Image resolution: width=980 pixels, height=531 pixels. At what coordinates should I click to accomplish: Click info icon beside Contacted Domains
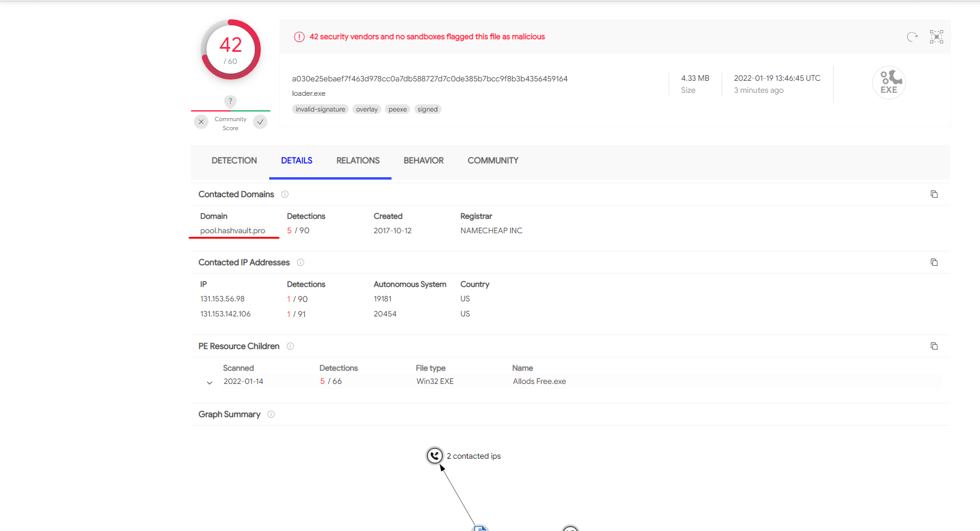(x=285, y=194)
